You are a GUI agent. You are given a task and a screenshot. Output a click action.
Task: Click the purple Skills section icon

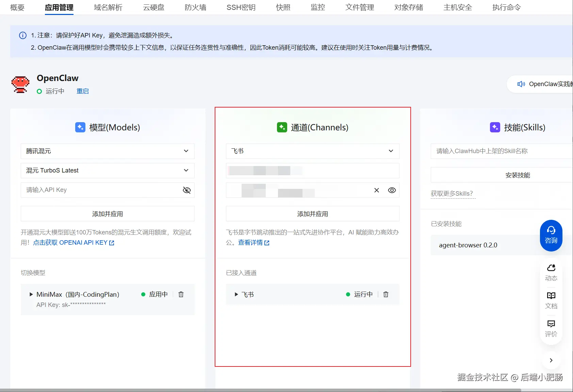[x=495, y=127]
